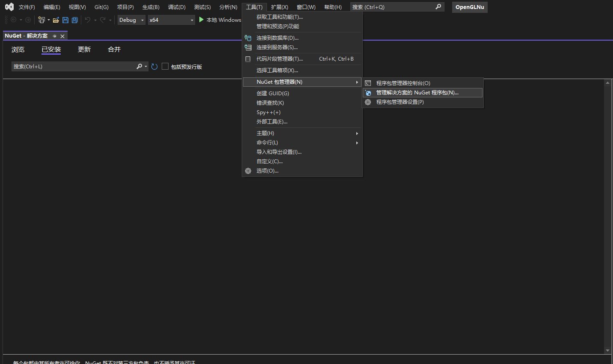Open the 项目(P) menu
This screenshot has height=364, width=613.
[125, 7]
